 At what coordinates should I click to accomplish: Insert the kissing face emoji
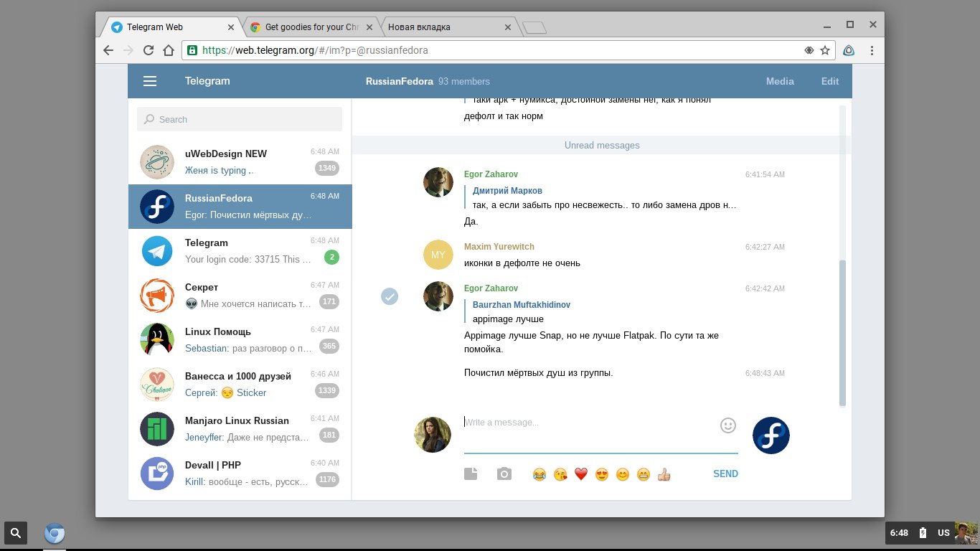point(560,474)
